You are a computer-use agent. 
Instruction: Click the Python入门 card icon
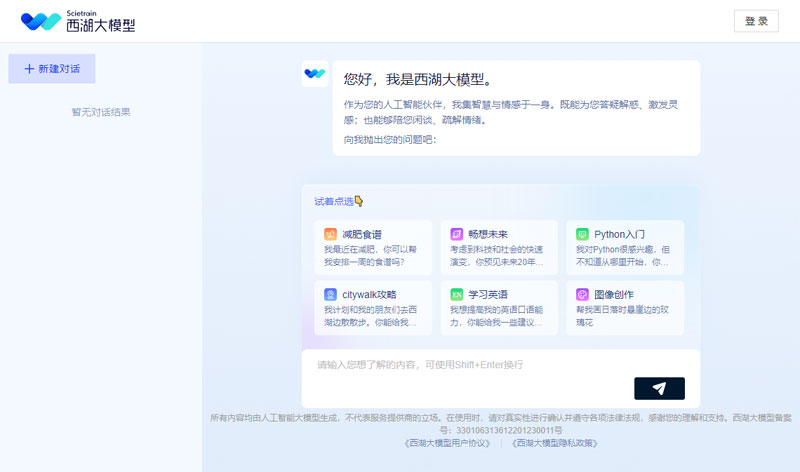click(582, 234)
